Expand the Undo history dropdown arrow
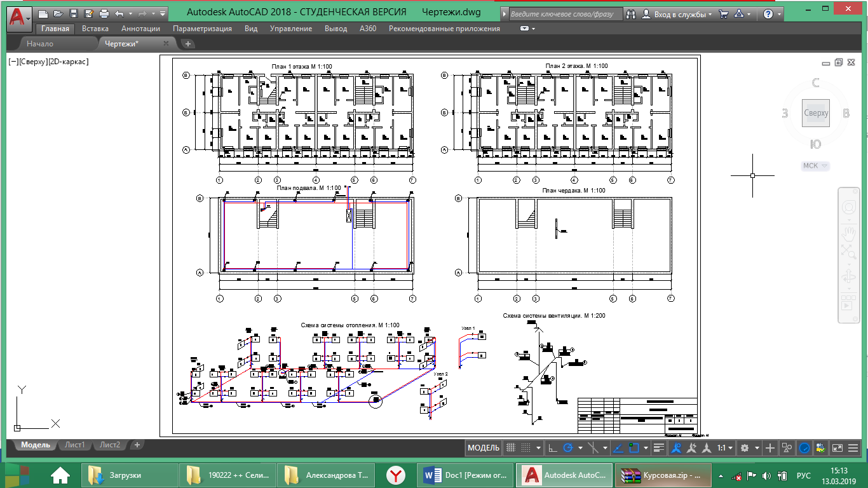Viewport: 868px width, 488px height. coord(130,13)
